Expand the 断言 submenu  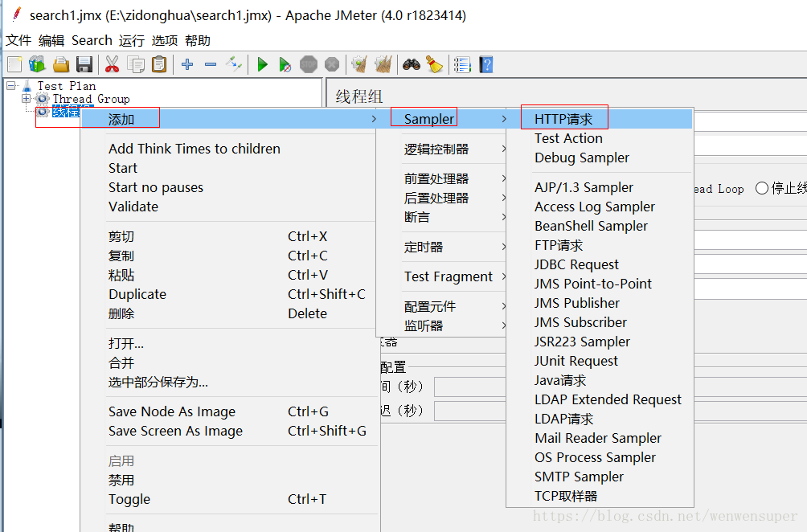[443, 217]
